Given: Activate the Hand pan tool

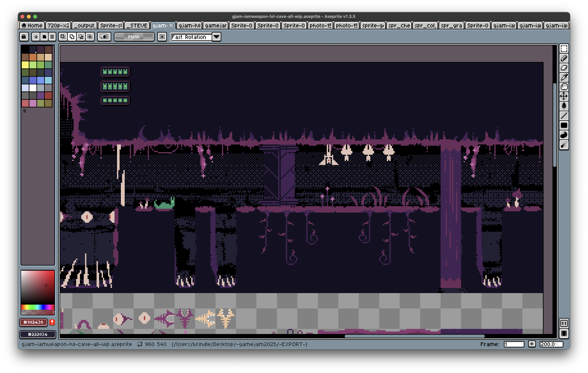Looking at the screenshot, I should [564, 87].
